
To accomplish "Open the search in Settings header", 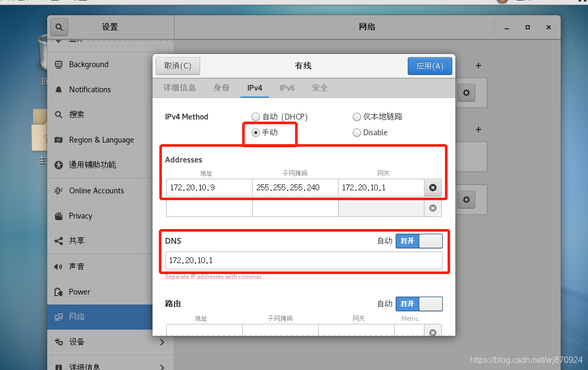I will 59,27.
